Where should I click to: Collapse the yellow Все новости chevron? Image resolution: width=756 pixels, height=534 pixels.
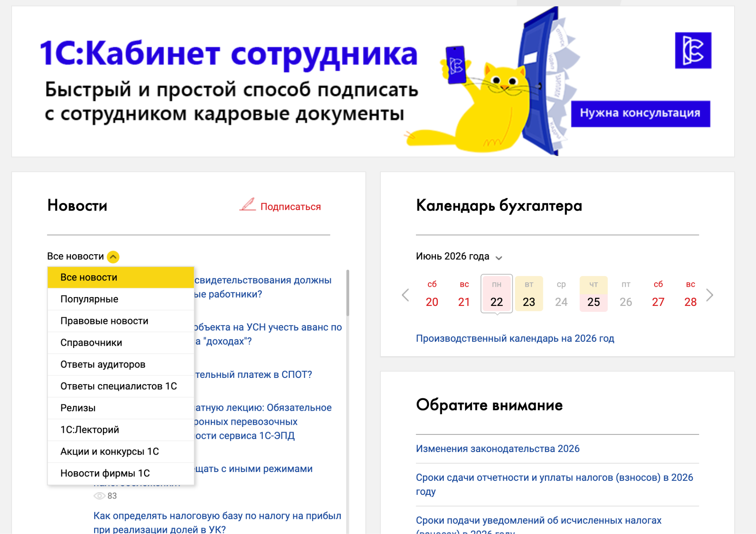coord(113,257)
